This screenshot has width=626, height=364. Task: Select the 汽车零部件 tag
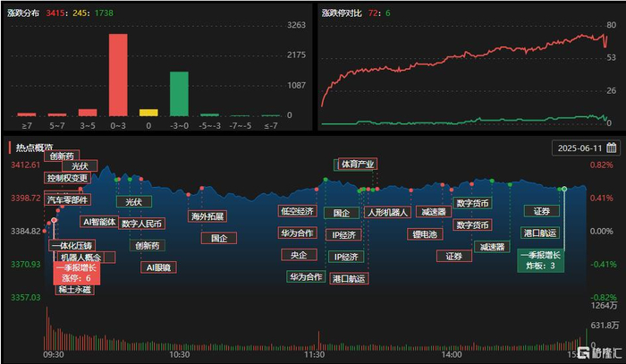click(x=67, y=199)
